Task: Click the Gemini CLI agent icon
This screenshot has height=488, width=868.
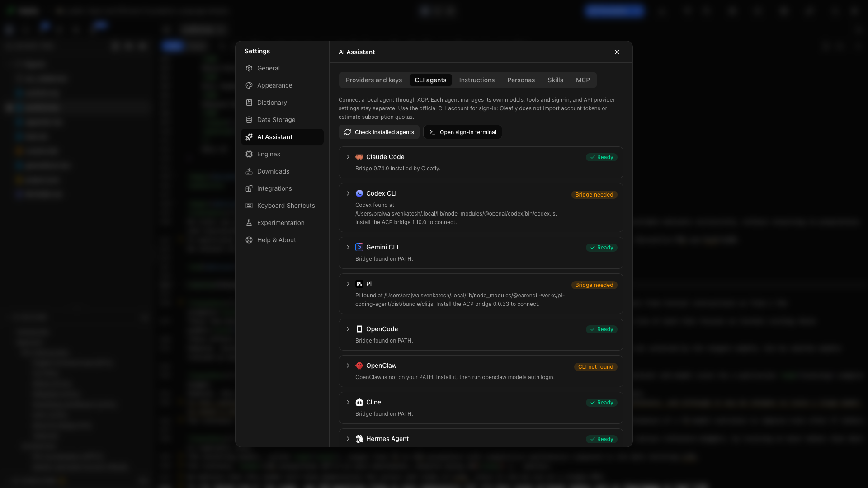Action: coord(359,247)
